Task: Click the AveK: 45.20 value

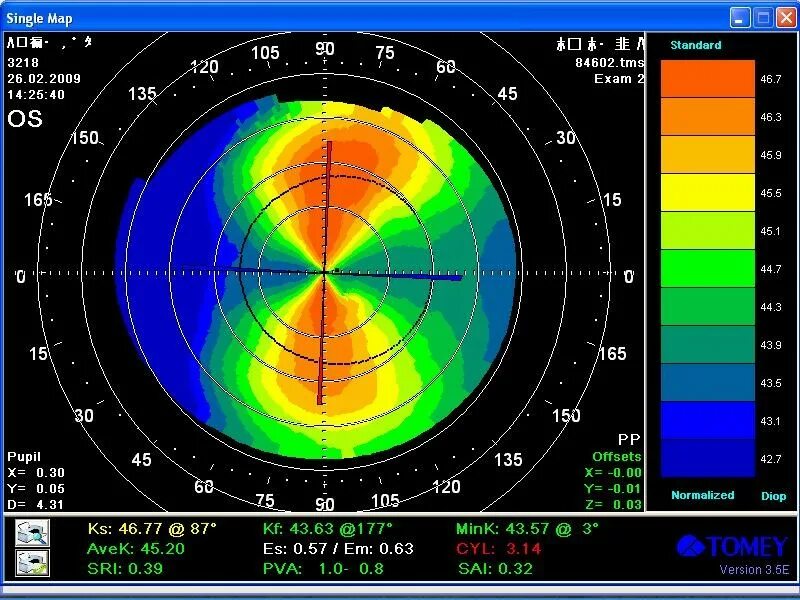Action: pyautogui.click(x=136, y=548)
